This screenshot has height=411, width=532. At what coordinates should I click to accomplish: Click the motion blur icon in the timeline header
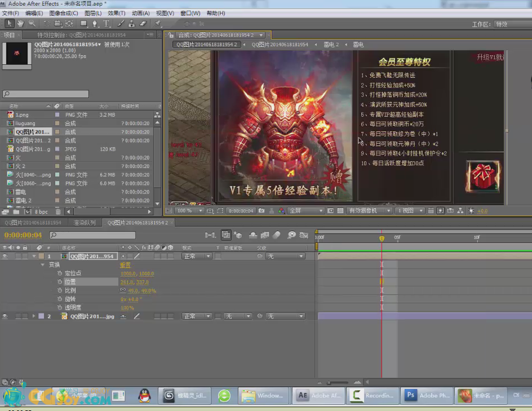tap(277, 235)
